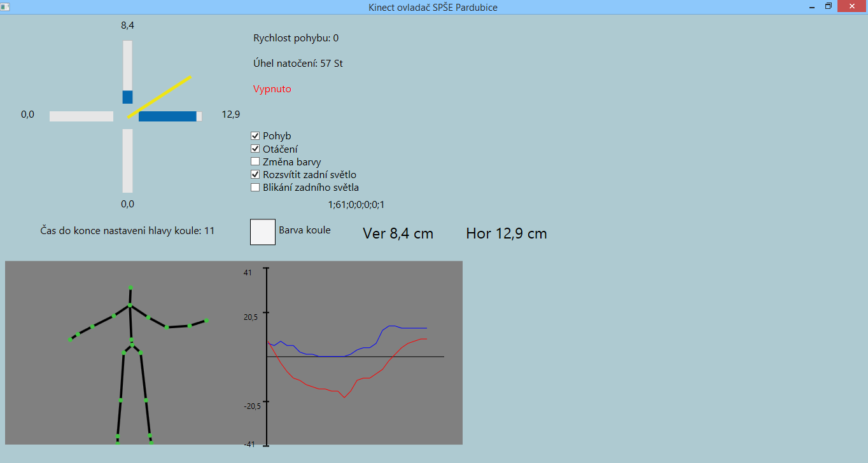Viewport: 868px width, 463px height.
Task: Click the top vertical bar showing 8,4
Action: tap(127, 72)
